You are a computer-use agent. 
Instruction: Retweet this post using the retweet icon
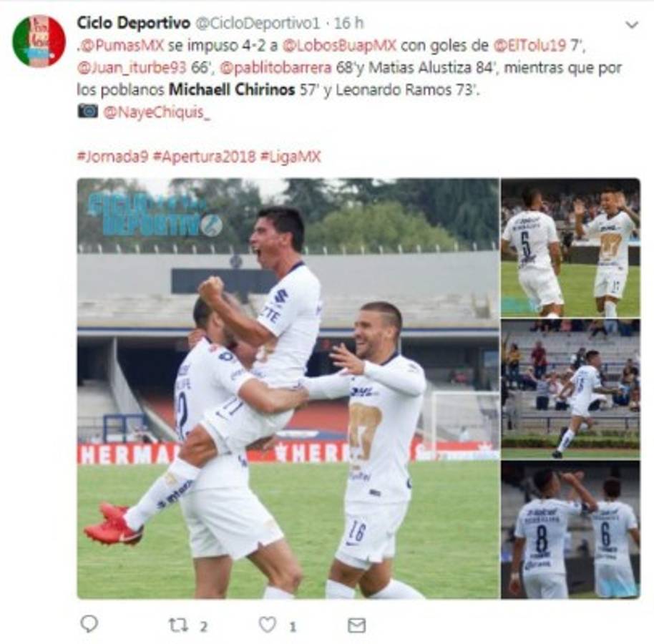(178, 625)
